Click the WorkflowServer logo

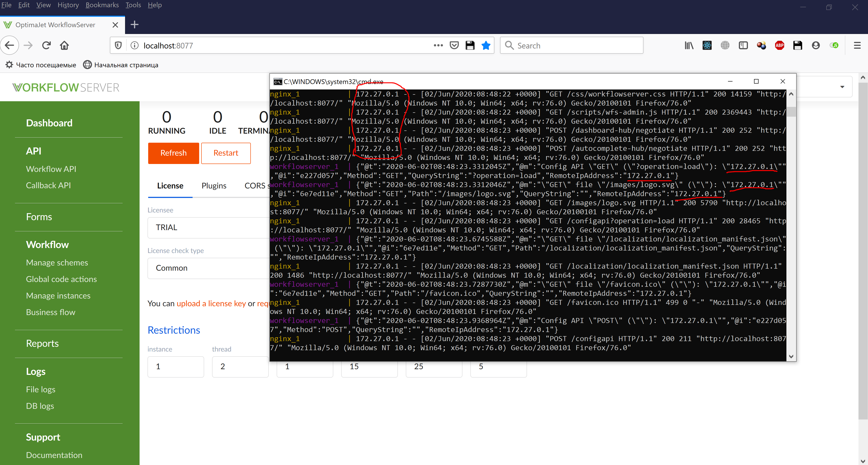66,88
